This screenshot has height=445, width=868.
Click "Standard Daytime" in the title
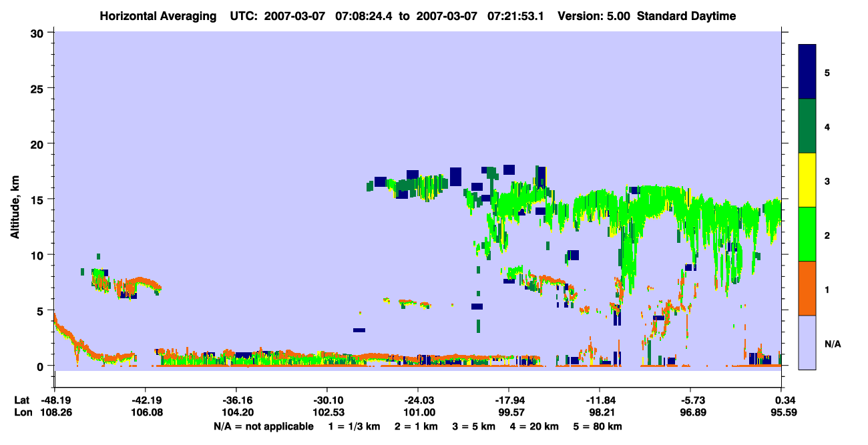click(686, 16)
